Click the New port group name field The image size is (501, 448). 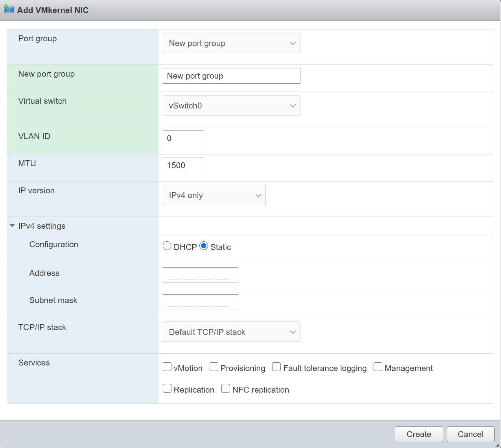pyautogui.click(x=231, y=76)
